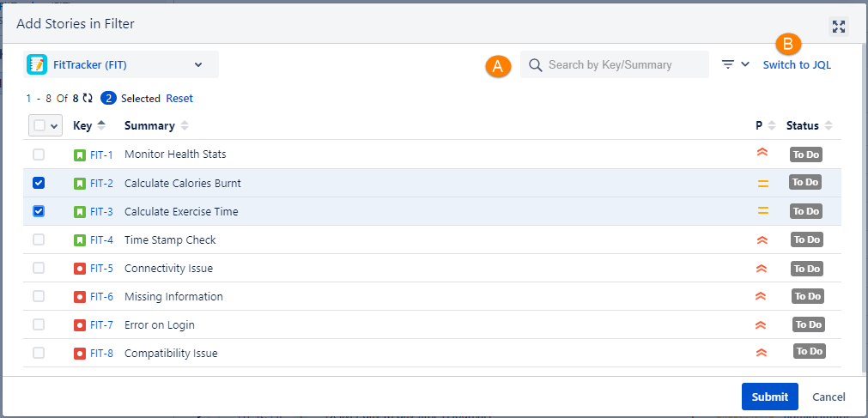Click high priority icon for Error on Login

(761, 325)
